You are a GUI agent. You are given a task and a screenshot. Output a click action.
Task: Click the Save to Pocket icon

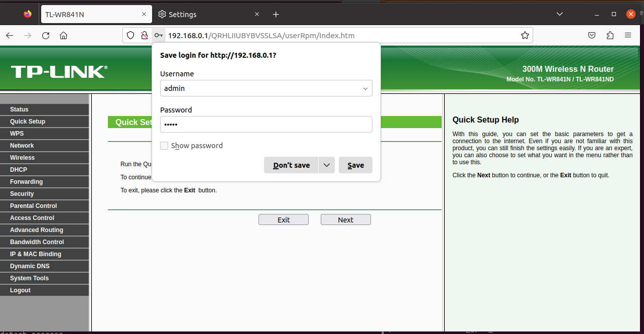592,35
